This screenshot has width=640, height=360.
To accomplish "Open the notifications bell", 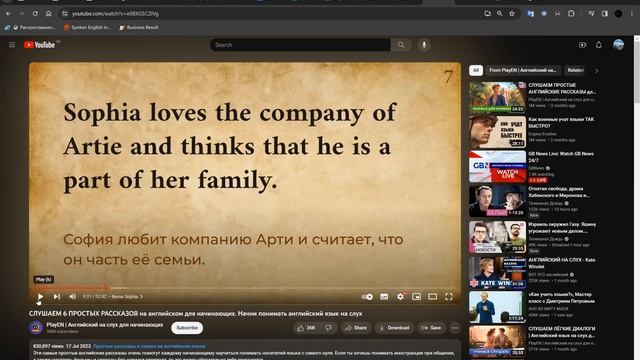I will (599, 45).
